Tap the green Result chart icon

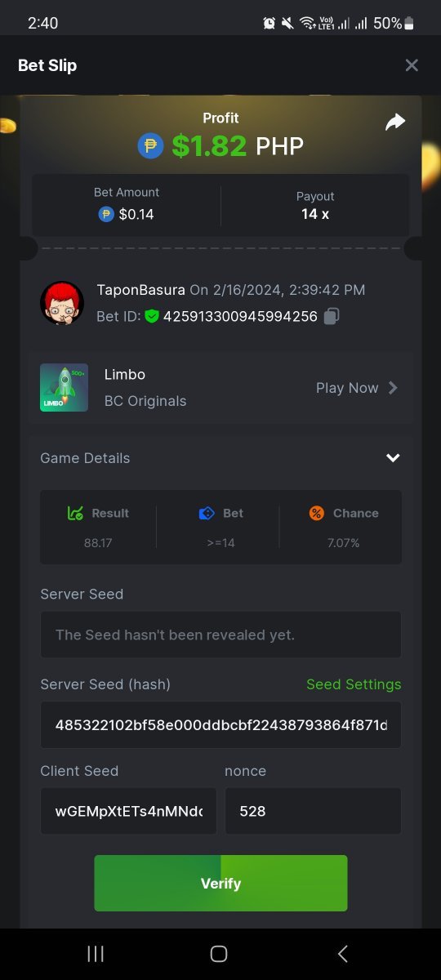[x=75, y=513]
